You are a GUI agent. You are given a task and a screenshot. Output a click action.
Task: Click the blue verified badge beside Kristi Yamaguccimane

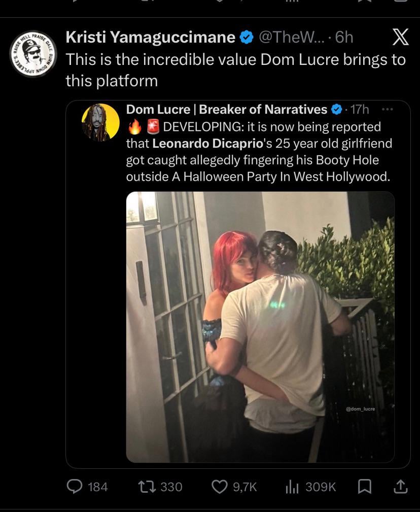point(247,37)
